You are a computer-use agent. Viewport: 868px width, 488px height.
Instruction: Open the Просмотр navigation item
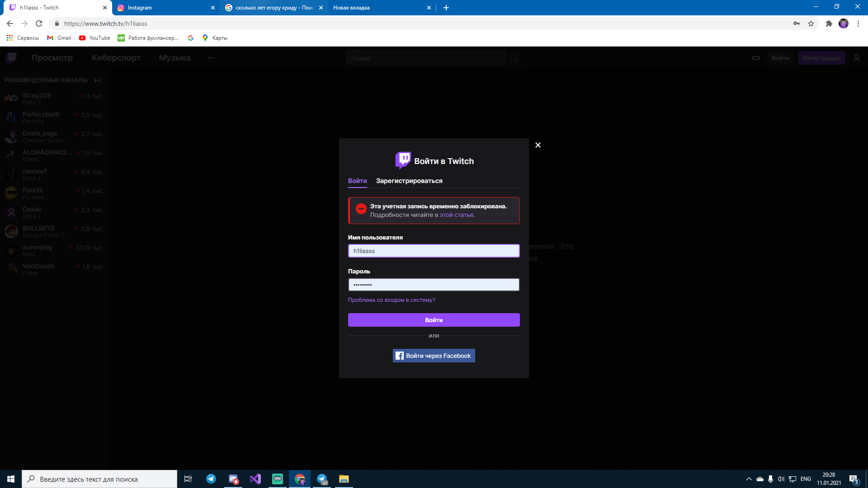(x=52, y=58)
